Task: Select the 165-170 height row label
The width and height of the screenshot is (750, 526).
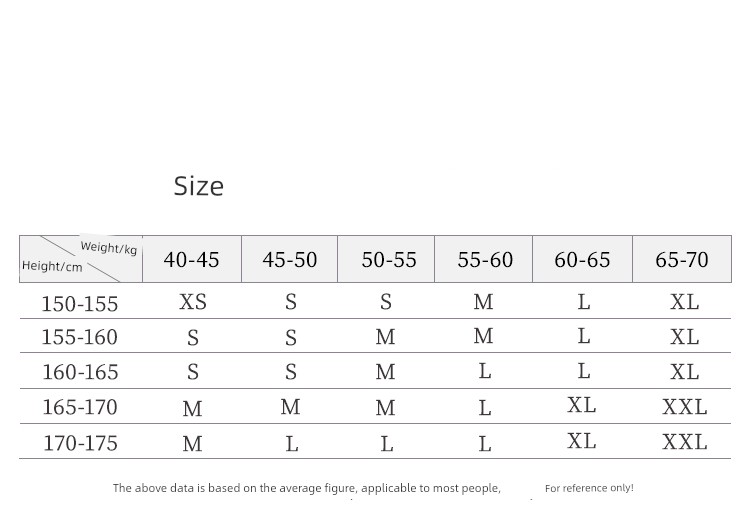Action: 80,407
